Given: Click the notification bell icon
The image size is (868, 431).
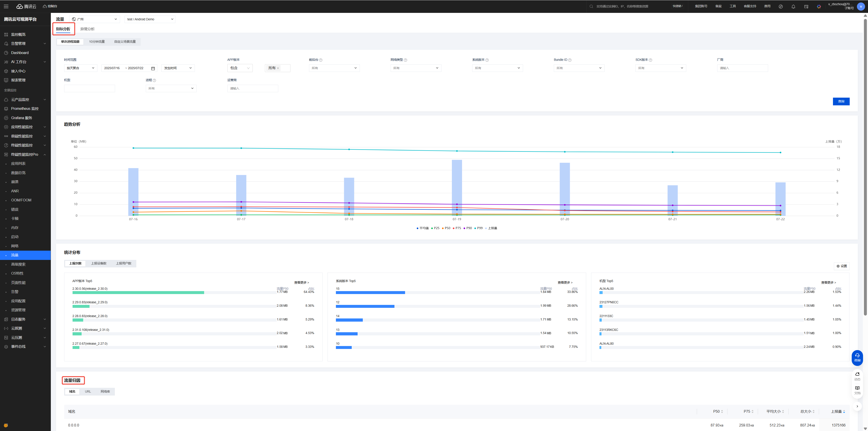Looking at the screenshot, I should tap(793, 6).
